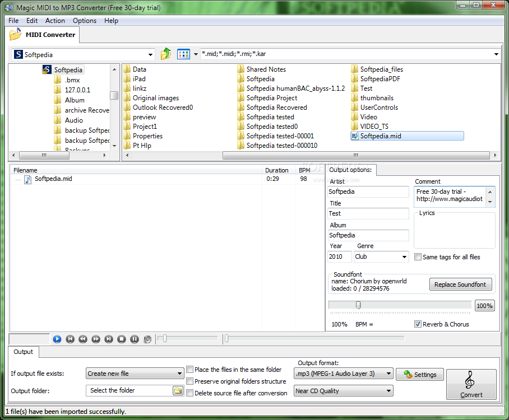Expand the view mode arrow dropdown
The height and width of the screenshot is (420, 509).
click(196, 54)
